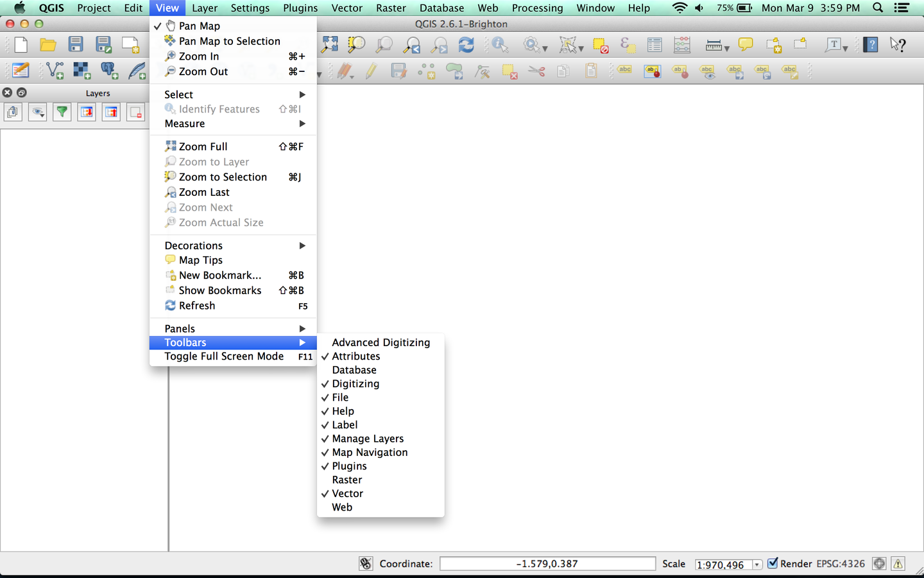Choose Show Bookmarks in View menu
This screenshot has height=578, width=924.
(x=233, y=290)
